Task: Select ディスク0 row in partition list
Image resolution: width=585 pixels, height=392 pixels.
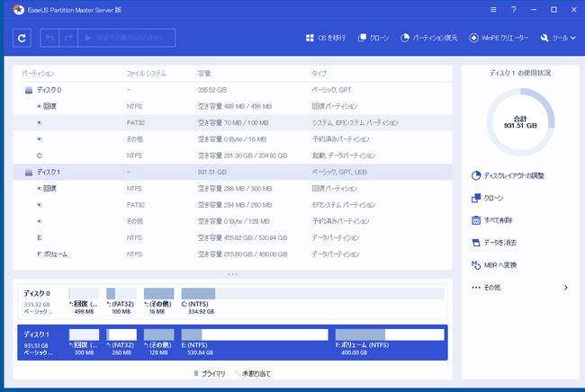Action: pos(232,90)
